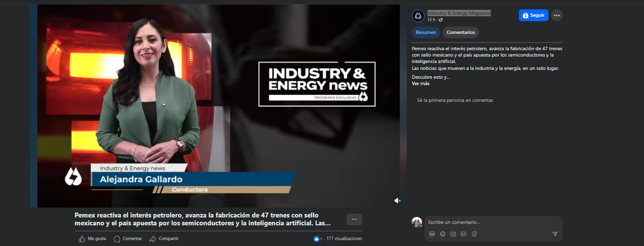Open the three-dot menu beside the video title
Viewport: 644px width, 246px height.
(354, 219)
